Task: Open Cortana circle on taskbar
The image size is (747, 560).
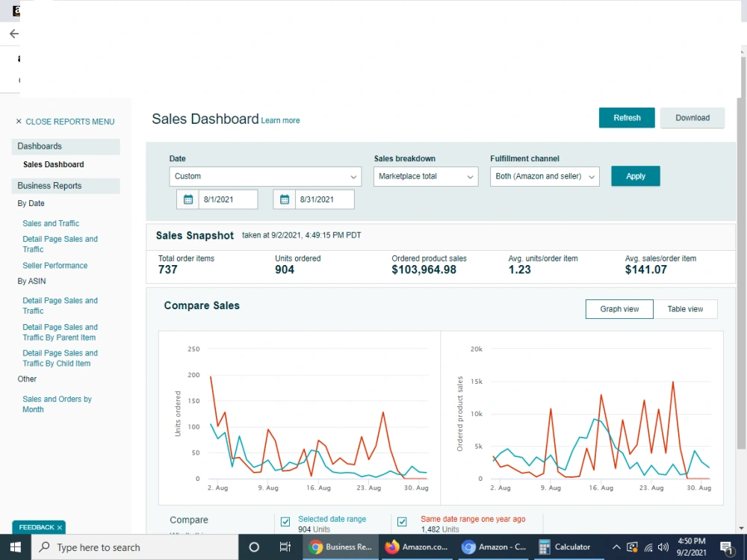Action: [x=254, y=547]
